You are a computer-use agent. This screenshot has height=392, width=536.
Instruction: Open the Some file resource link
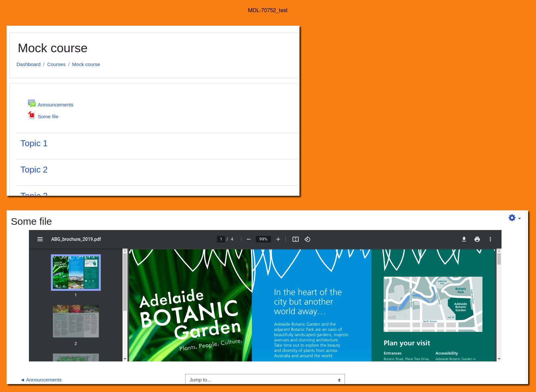tap(48, 117)
